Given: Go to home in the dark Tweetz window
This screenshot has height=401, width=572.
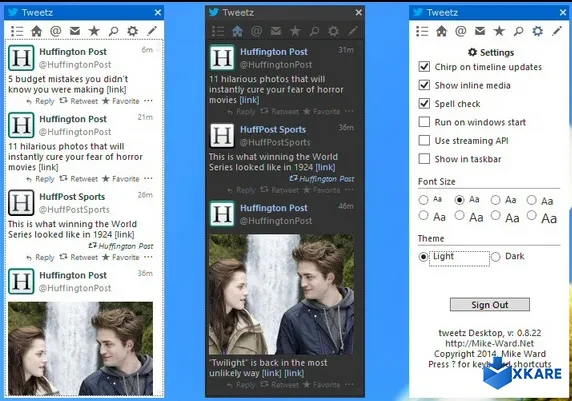Looking at the screenshot, I should [237, 31].
